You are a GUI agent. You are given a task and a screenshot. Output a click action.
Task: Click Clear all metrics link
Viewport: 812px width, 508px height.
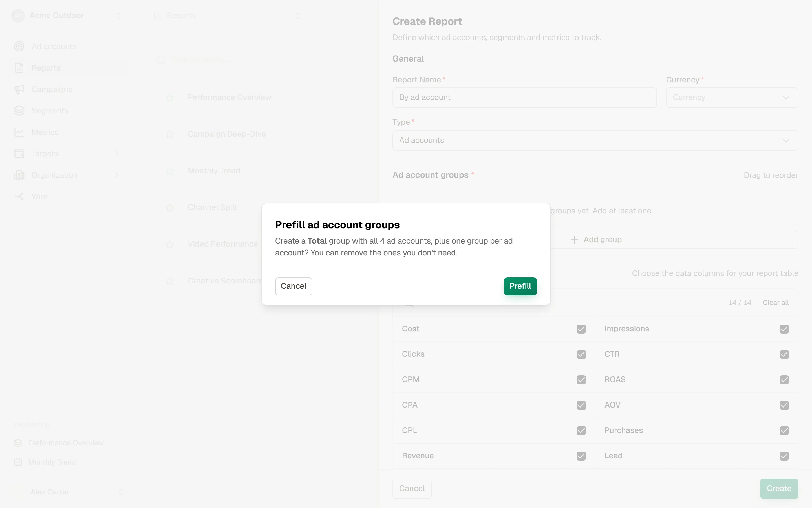(775, 302)
